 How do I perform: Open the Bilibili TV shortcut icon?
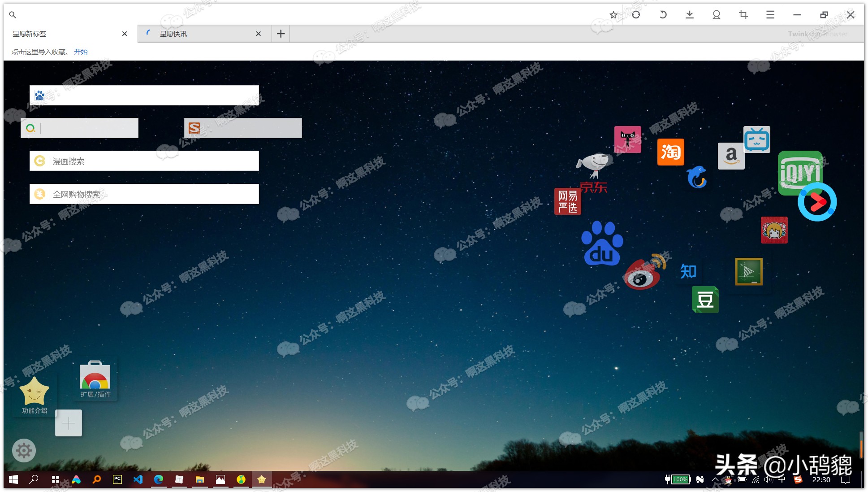coord(756,139)
